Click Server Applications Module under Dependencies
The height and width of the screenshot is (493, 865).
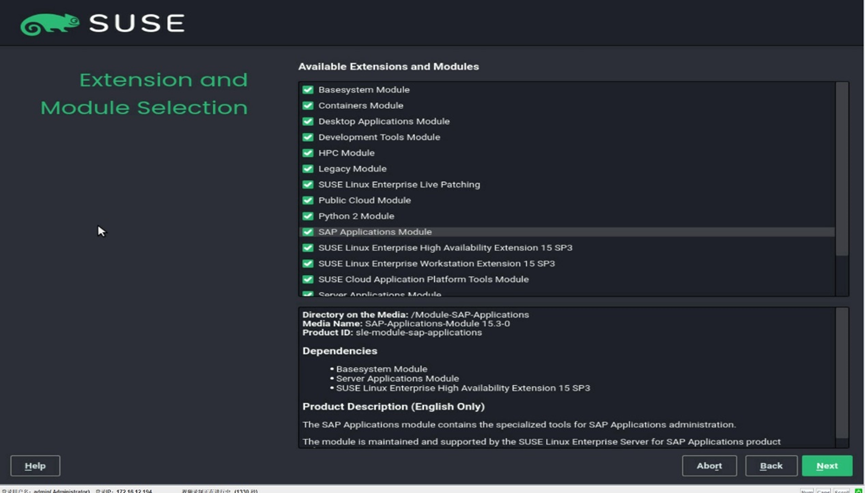coord(397,378)
